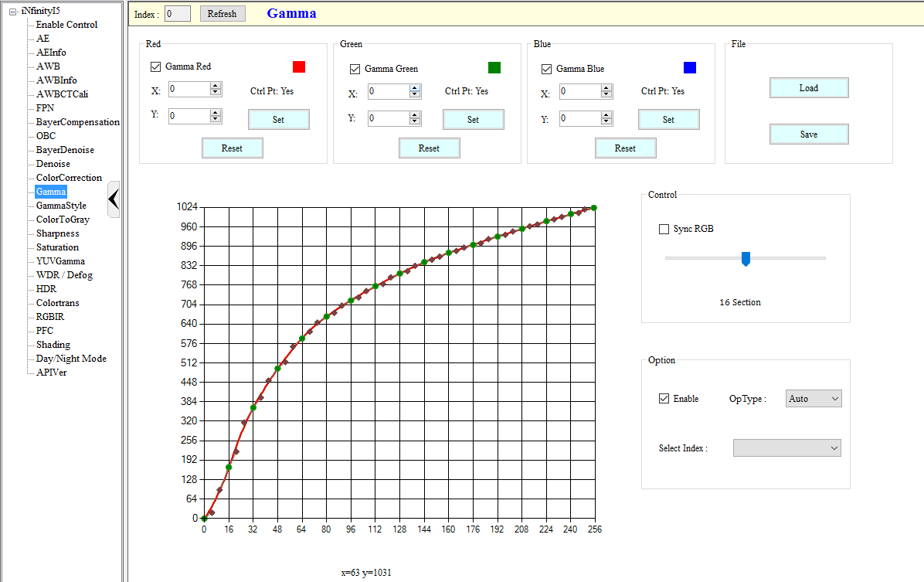
Task: Click the Refresh button
Action: point(223,13)
